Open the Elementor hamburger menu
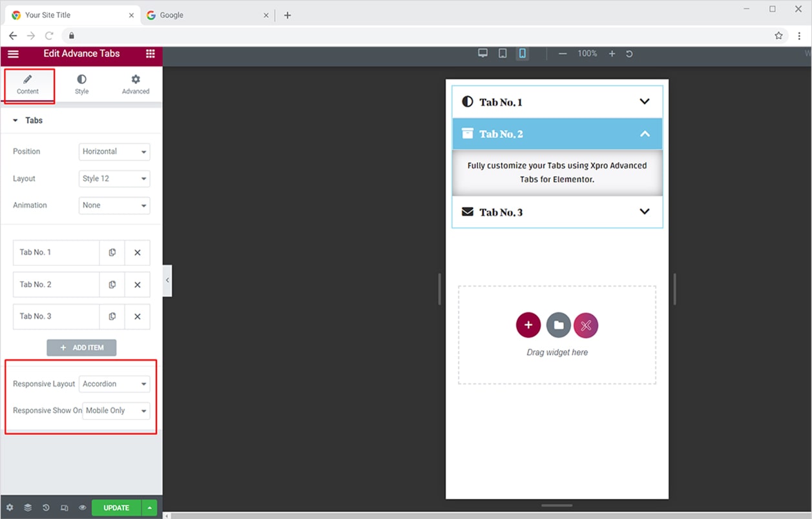The image size is (812, 519). [x=13, y=54]
